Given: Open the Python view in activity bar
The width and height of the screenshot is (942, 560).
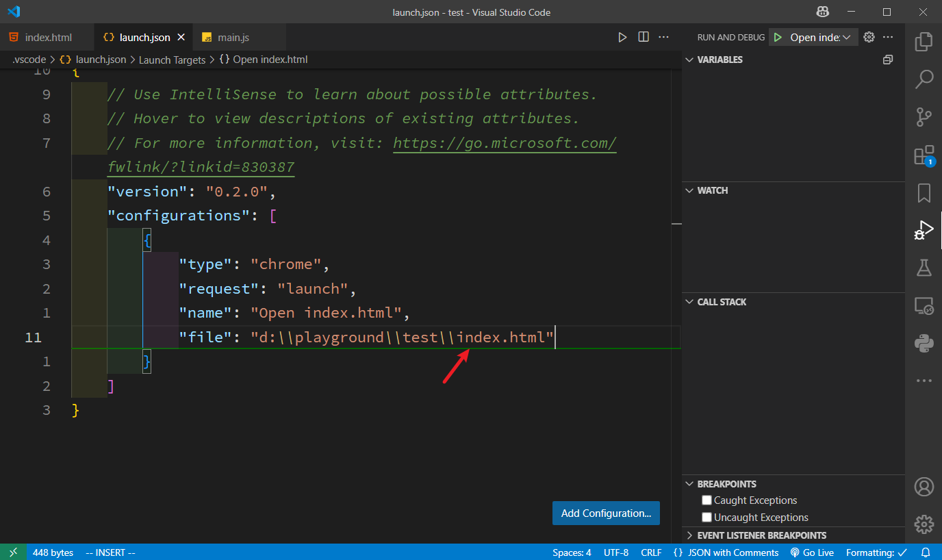Looking at the screenshot, I should click(924, 343).
